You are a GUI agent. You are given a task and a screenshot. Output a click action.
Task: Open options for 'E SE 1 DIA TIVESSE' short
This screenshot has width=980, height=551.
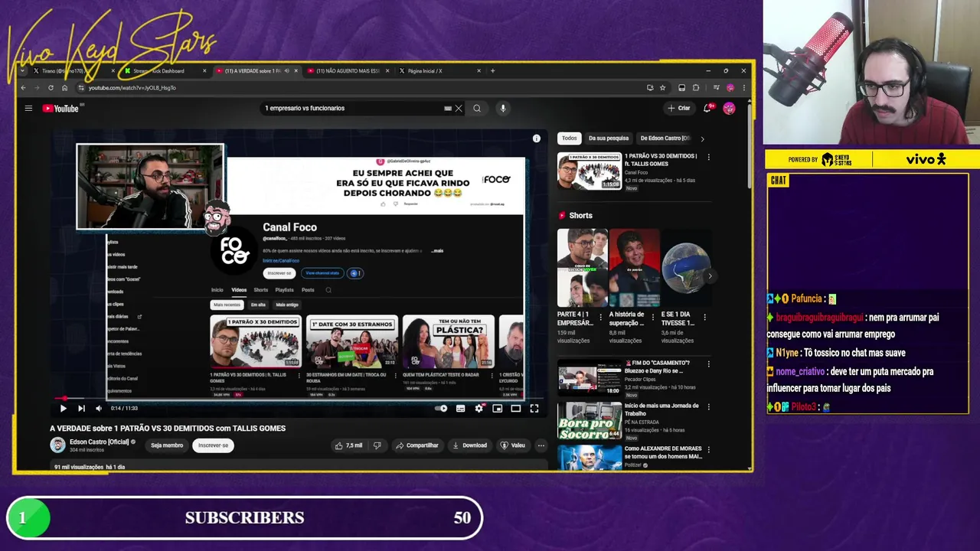tap(705, 317)
